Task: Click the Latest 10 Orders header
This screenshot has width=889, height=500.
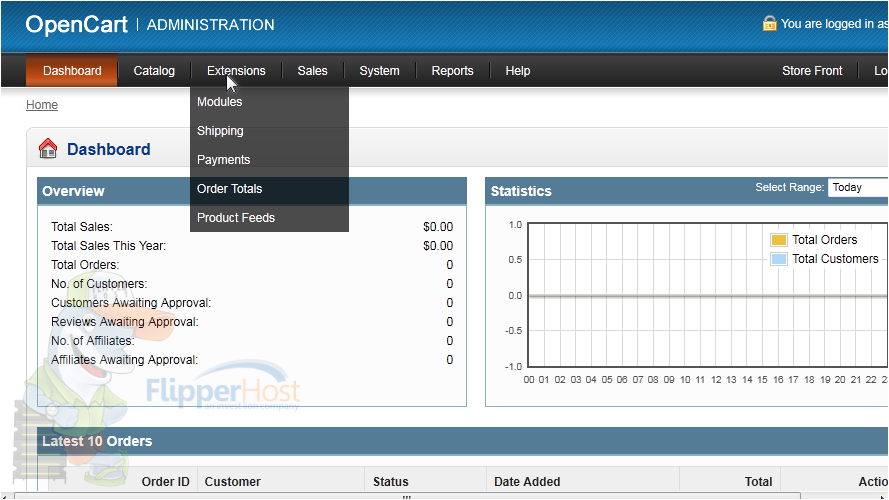Action: point(463,441)
